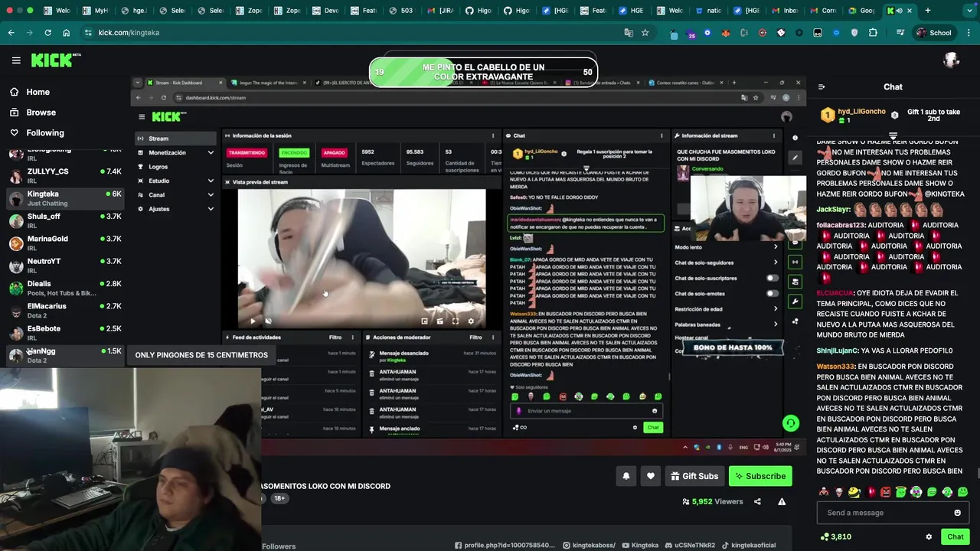Open ElMacarius channel

64,310
